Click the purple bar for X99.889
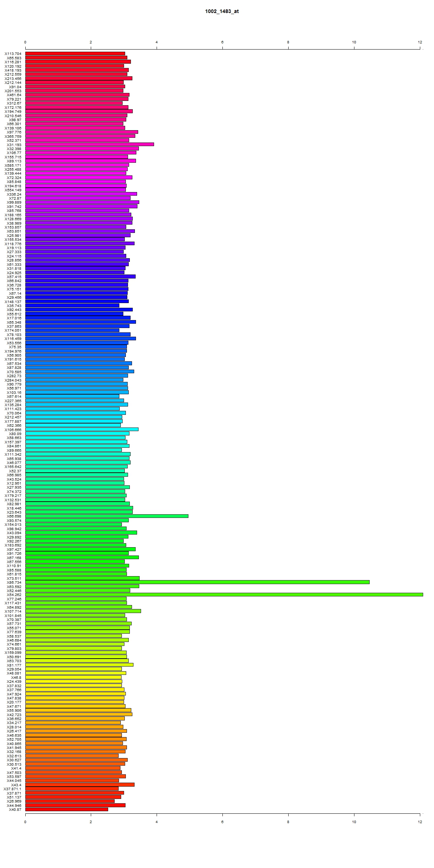Screen dimensions: 434x868 pyautogui.click(x=82, y=202)
